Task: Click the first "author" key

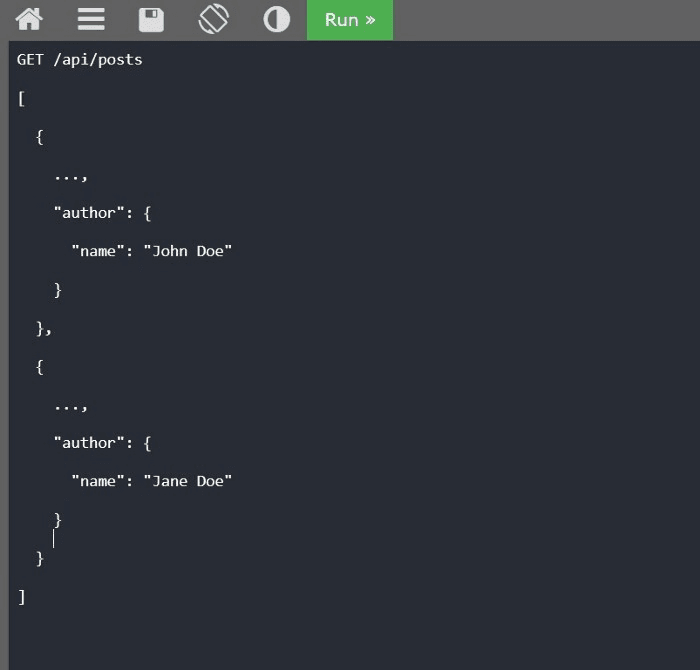Action: point(90,213)
